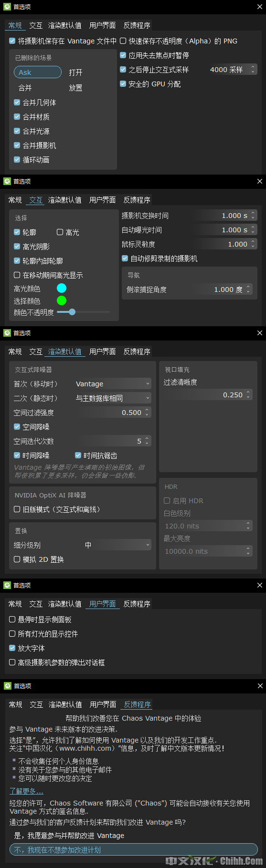Adjust the 自动曝光时间 stepper arrows
The height and width of the screenshot is (868, 266).
click(253, 230)
